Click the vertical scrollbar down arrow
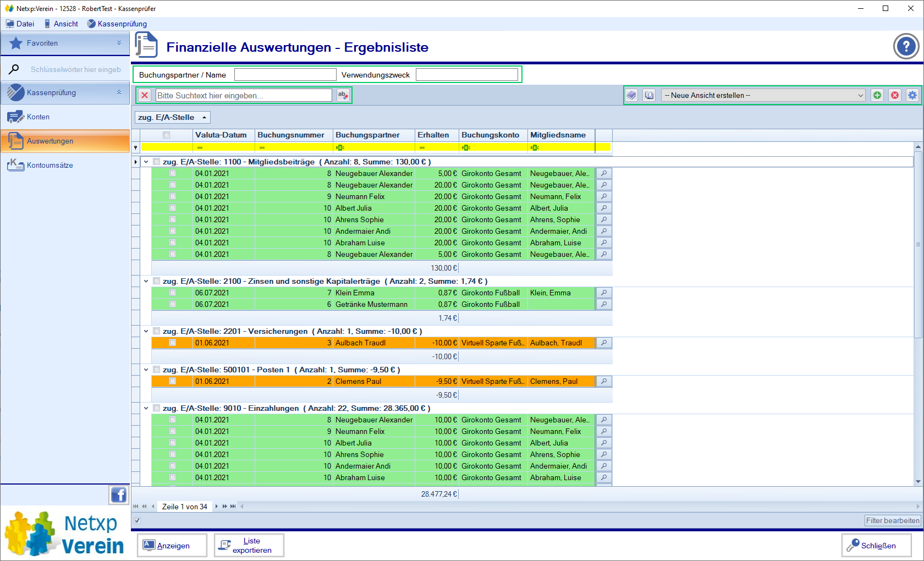 tap(918, 481)
